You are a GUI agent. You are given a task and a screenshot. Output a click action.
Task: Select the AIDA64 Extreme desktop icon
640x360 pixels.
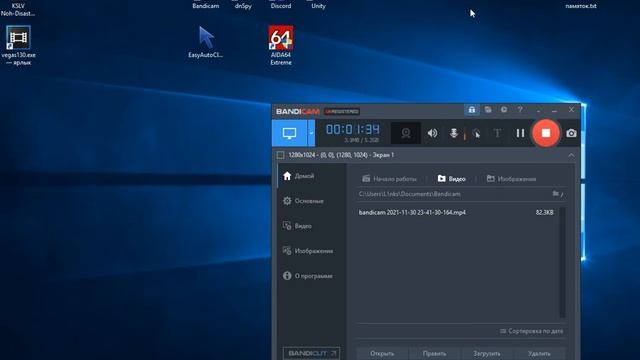click(x=281, y=45)
